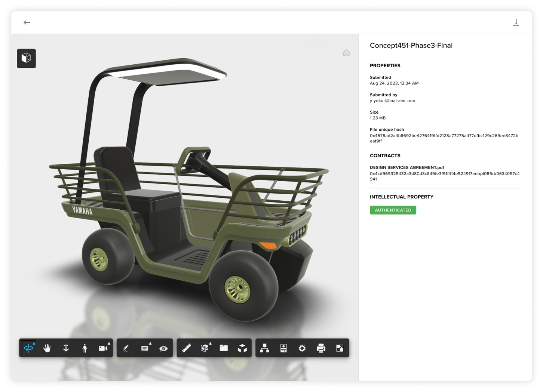The width and height of the screenshot is (543, 392).
Task: Download the model file
Action: coord(516,22)
